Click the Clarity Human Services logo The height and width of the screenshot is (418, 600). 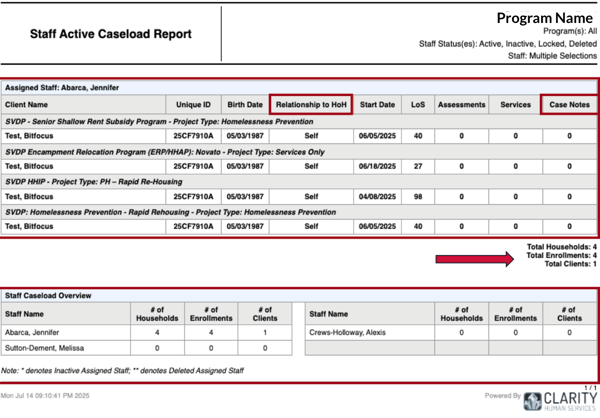pyautogui.click(x=559, y=400)
